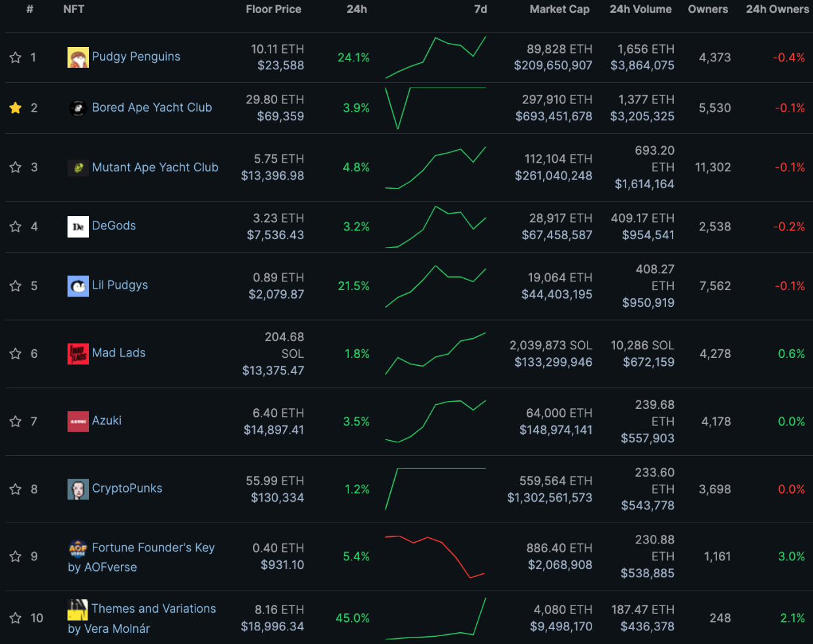
Task: Click the DeGods logo icon
Action: pyautogui.click(x=78, y=227)
